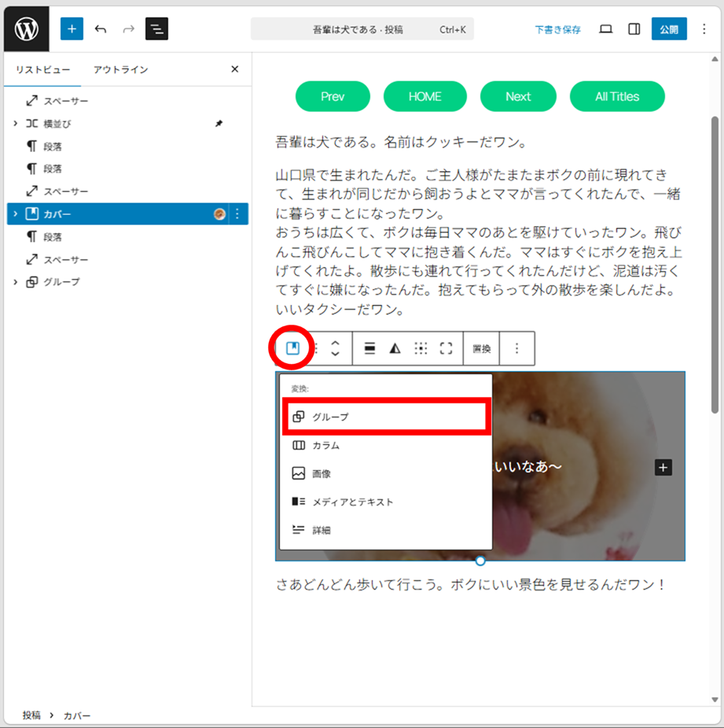
Task: Click the WordPress logo icon
Action: pyautogui.click(x=27, y=29)
